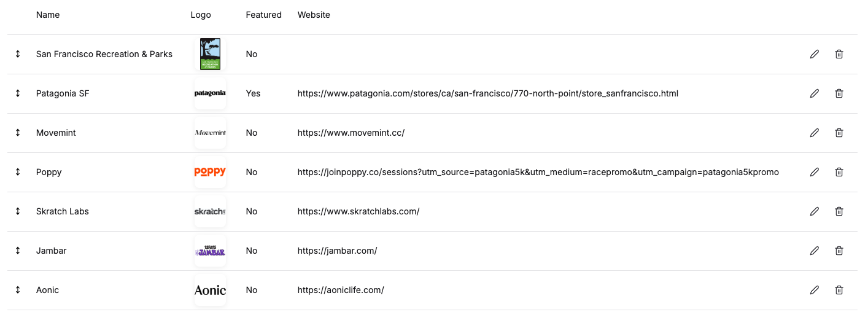Click the Poppy logo thumbnail

(x=210, y=172)
